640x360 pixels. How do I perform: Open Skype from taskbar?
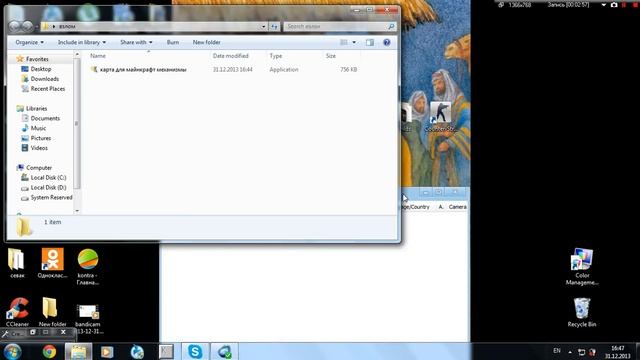(195, 351)
